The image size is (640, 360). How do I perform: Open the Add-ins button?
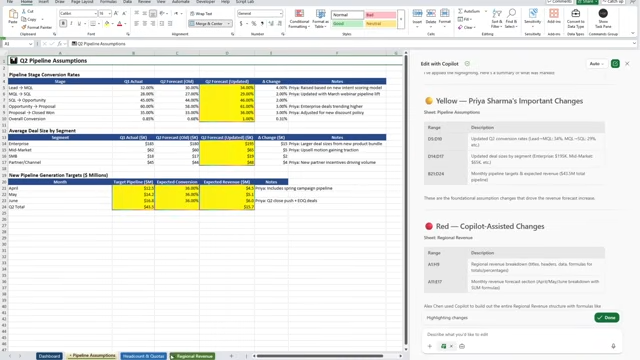coord(554,17)
